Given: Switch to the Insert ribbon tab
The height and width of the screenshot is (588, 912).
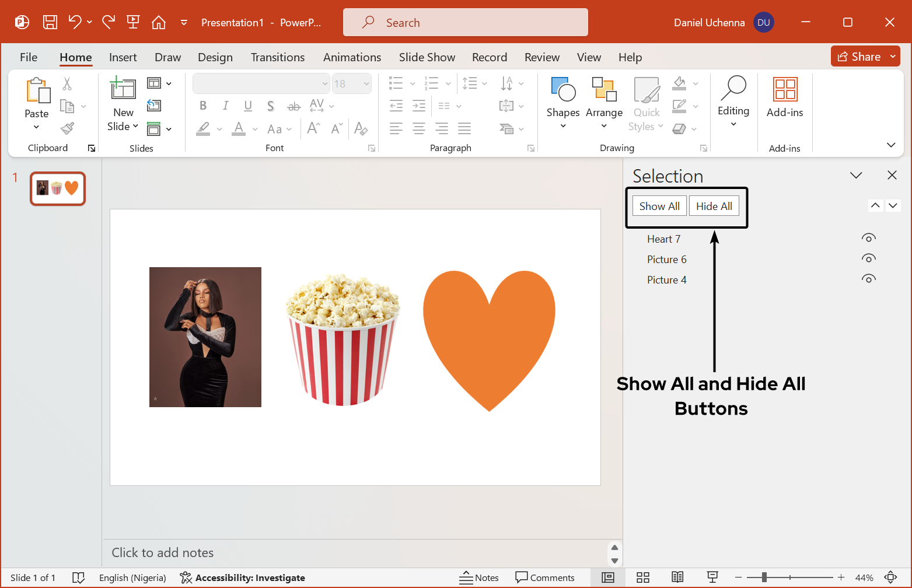Looking at the screenshot, I should coord(123,57).
